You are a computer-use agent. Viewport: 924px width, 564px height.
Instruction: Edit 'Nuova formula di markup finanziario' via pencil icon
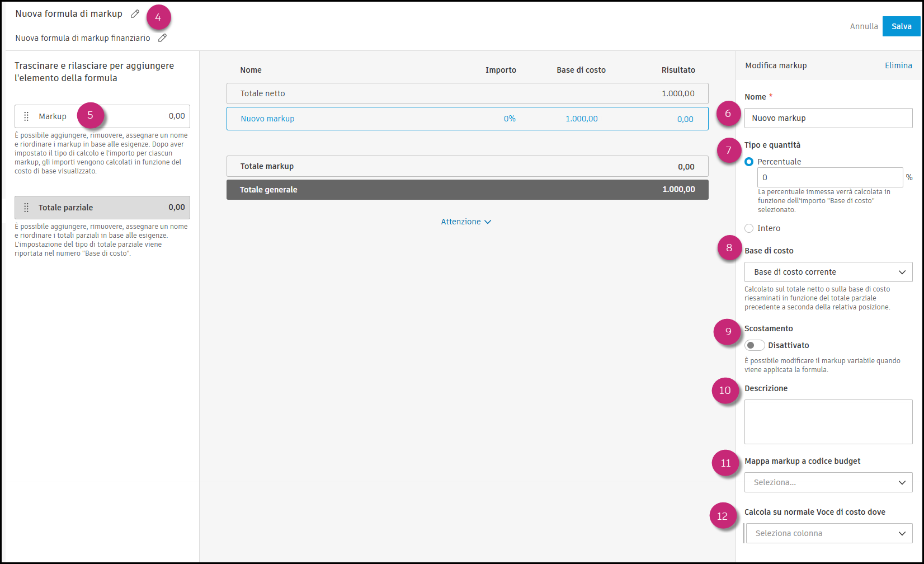(x=162, y=37)
